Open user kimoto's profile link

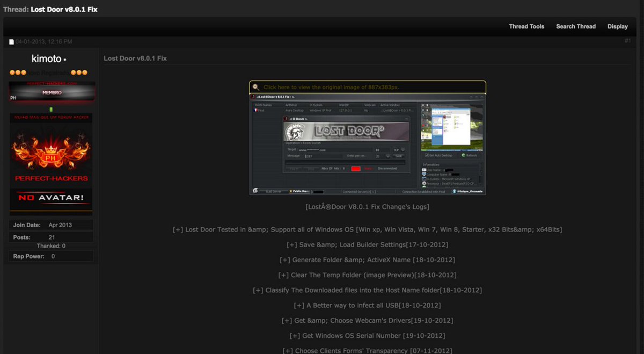pos(47,59)
